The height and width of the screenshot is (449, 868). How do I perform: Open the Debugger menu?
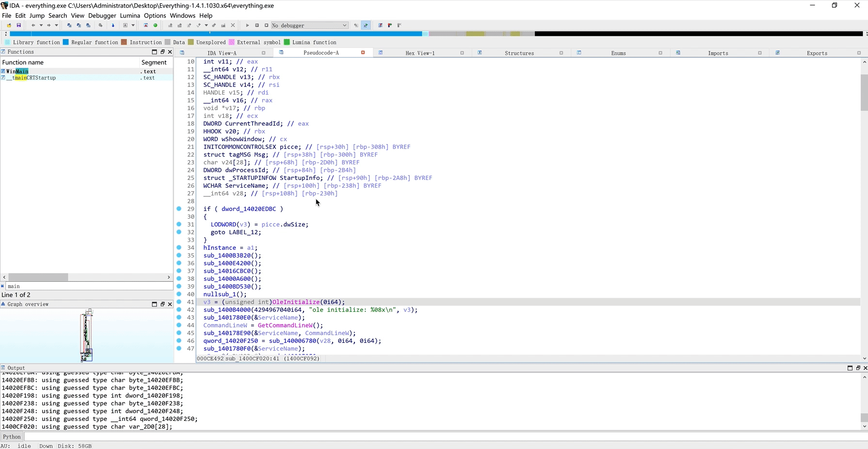point(102,16)
